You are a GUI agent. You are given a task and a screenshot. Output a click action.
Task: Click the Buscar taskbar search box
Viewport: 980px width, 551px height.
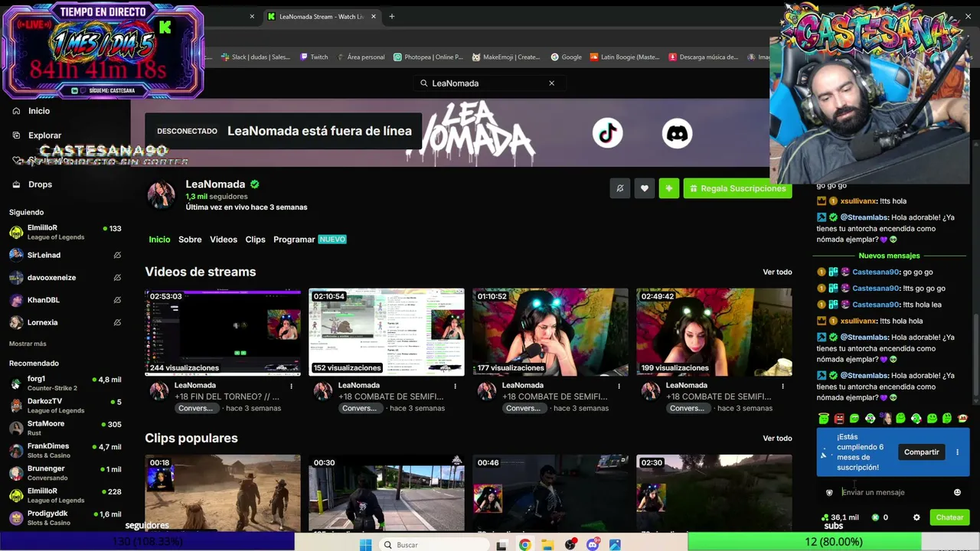click(434, 545)
